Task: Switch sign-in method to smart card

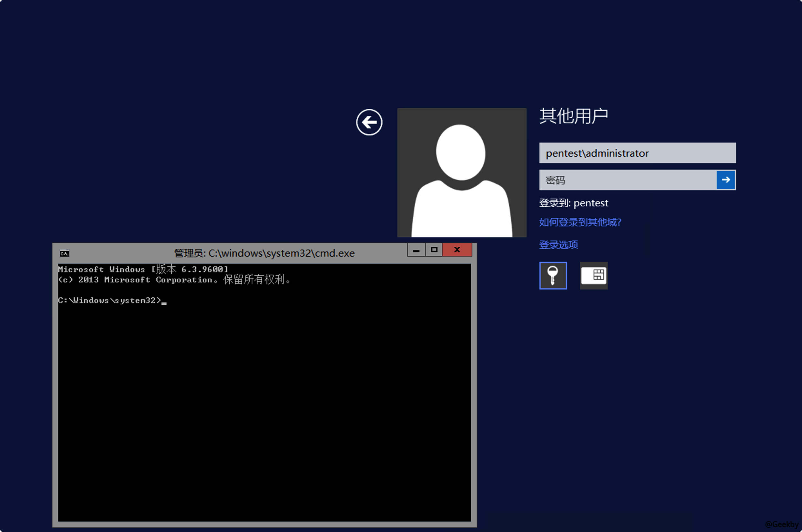Action: pyautogui.click(x=594, y=275)
